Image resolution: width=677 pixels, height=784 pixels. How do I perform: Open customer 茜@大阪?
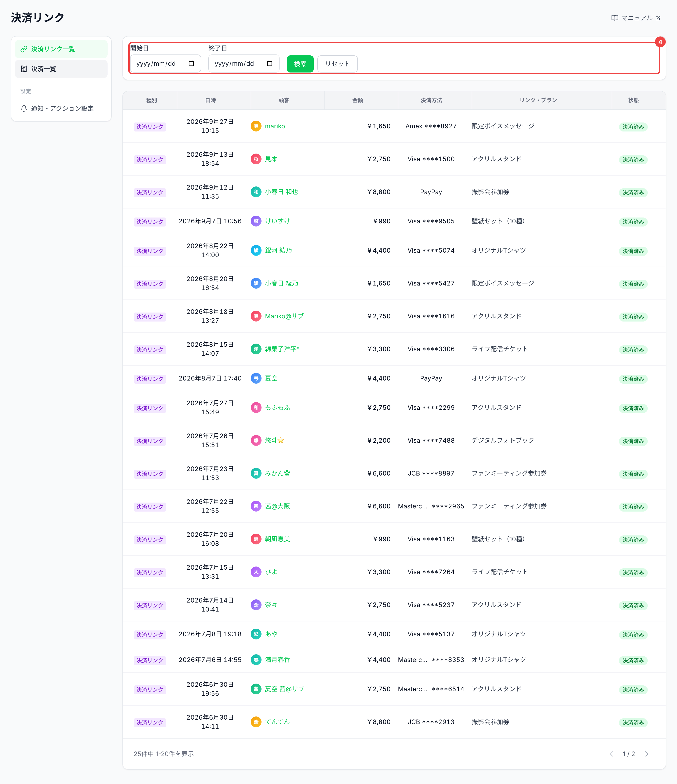[277, 506]
